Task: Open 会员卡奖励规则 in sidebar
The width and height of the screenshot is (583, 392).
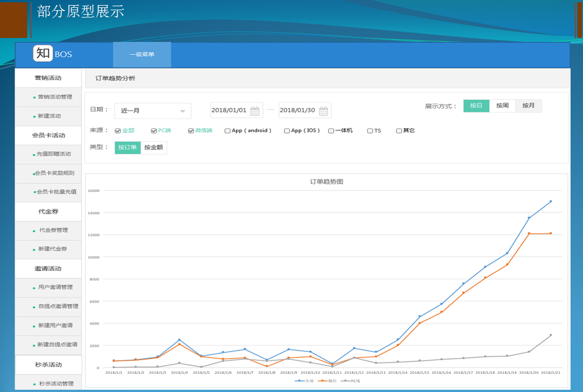Action: [48, 173]
